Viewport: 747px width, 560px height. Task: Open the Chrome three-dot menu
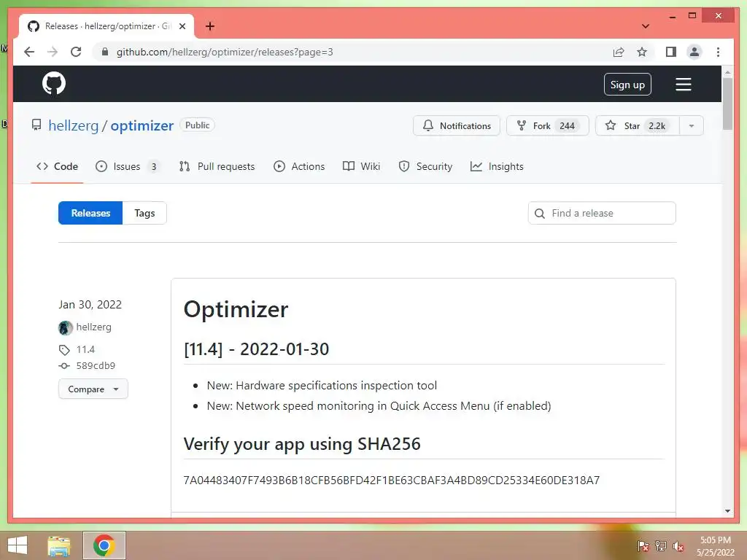pos(718,52)
